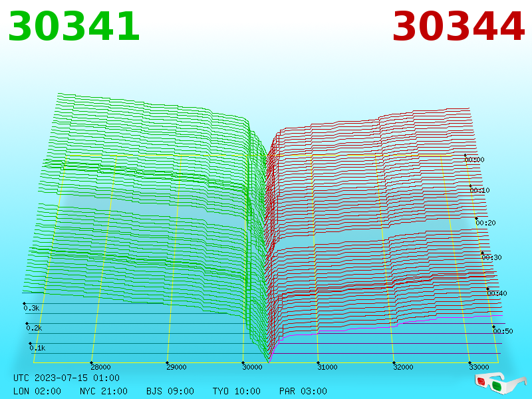Click the 0.3k depth axis label
Screen dimensions: 532x399
click(x=31, y=308)
